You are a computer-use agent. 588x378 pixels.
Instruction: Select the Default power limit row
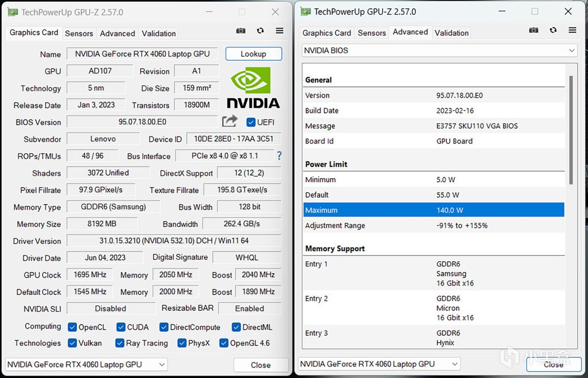[x=434, y=195]
